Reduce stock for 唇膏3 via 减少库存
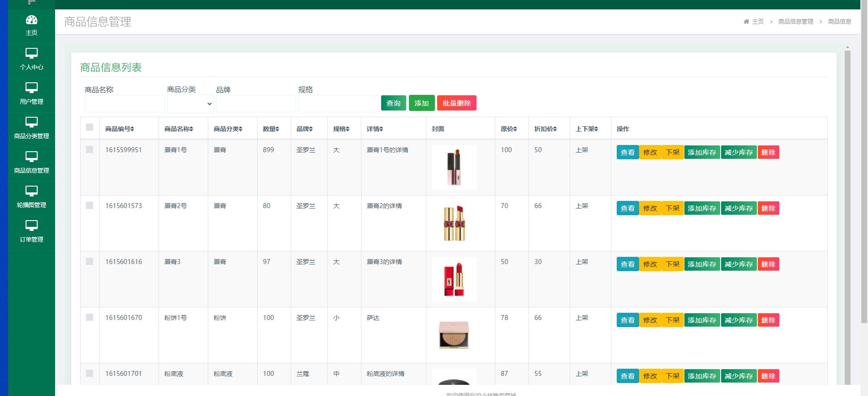Image resolution: width=868 pixels, height=396 pixels. [x=739, y=264]
